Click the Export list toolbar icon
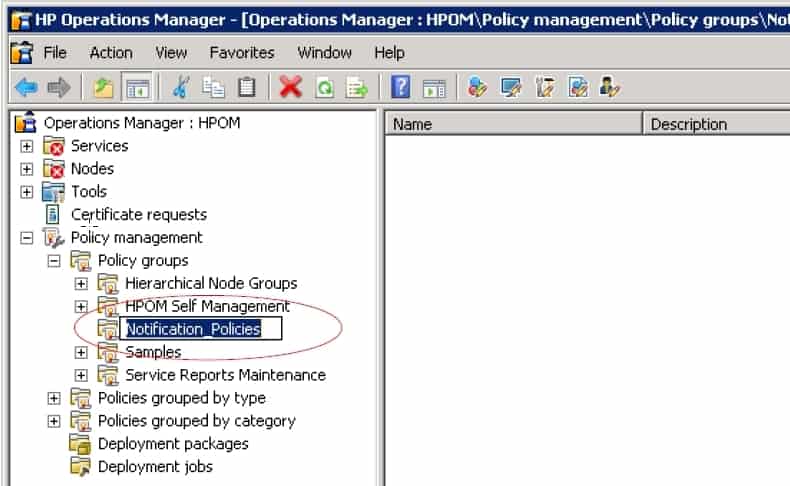Image resolution: width=790 pixels, height=486 pixels. 357,88
